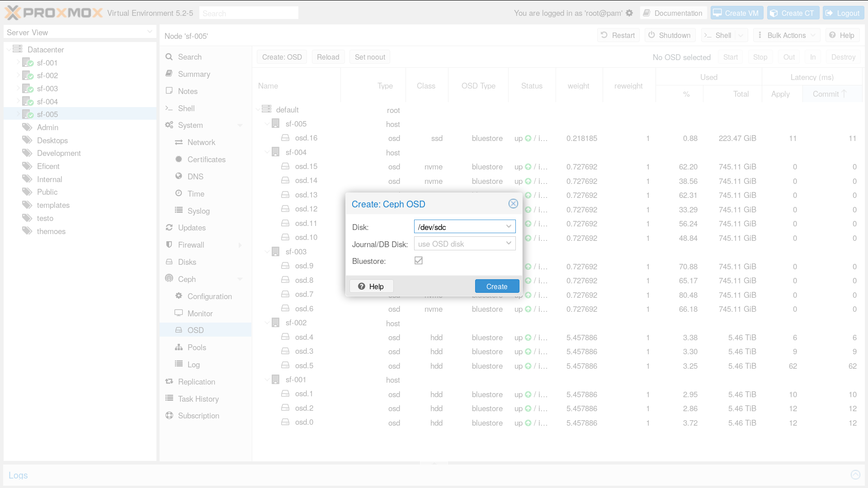Click the Time clock icon
The height and width of the screenshot is (488, 868).
click(179, 193)
